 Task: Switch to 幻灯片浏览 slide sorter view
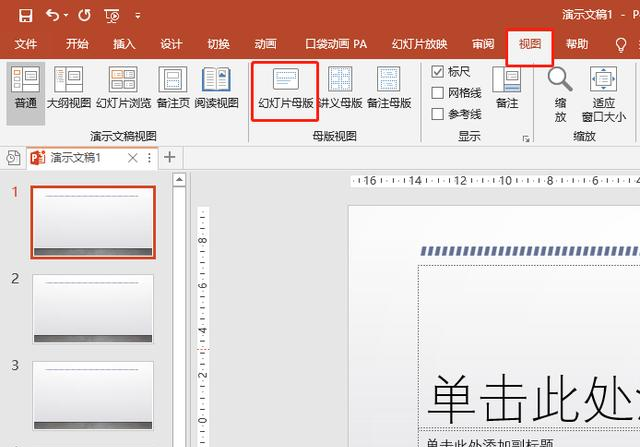123,88
